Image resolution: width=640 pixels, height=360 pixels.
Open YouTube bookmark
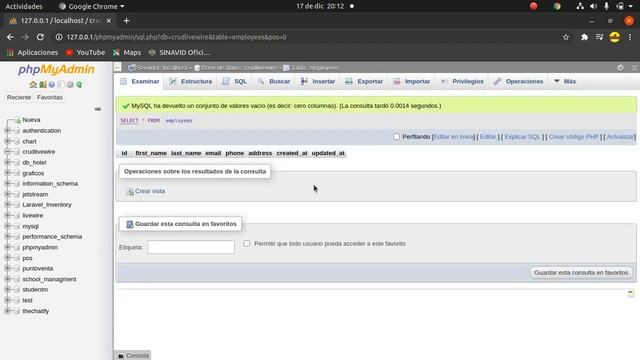click(86, 53)
